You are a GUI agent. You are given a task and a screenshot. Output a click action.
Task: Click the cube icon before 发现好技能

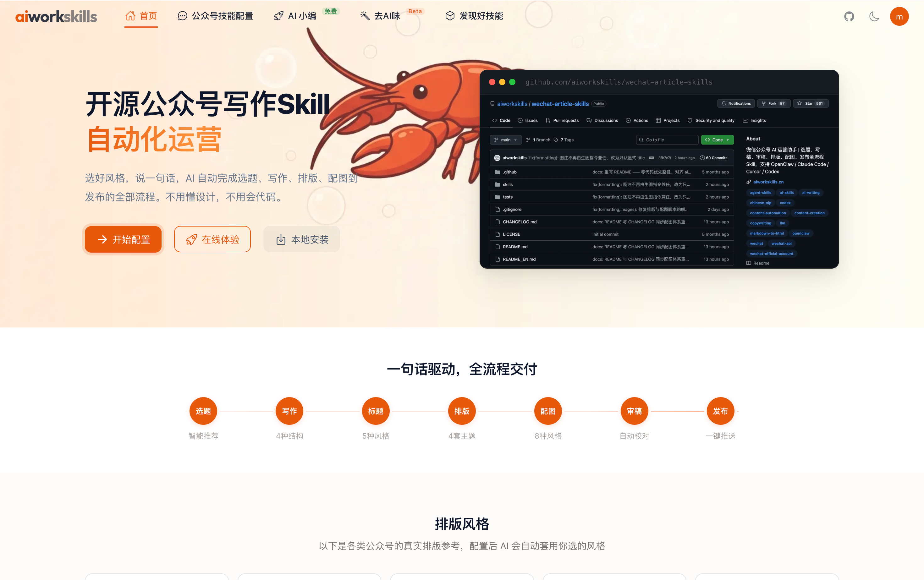tap(450, 16)
